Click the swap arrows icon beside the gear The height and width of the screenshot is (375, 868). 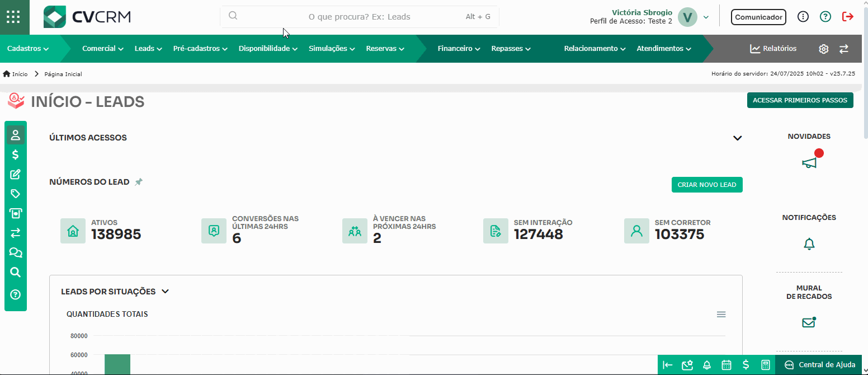(x=844, y=49)
